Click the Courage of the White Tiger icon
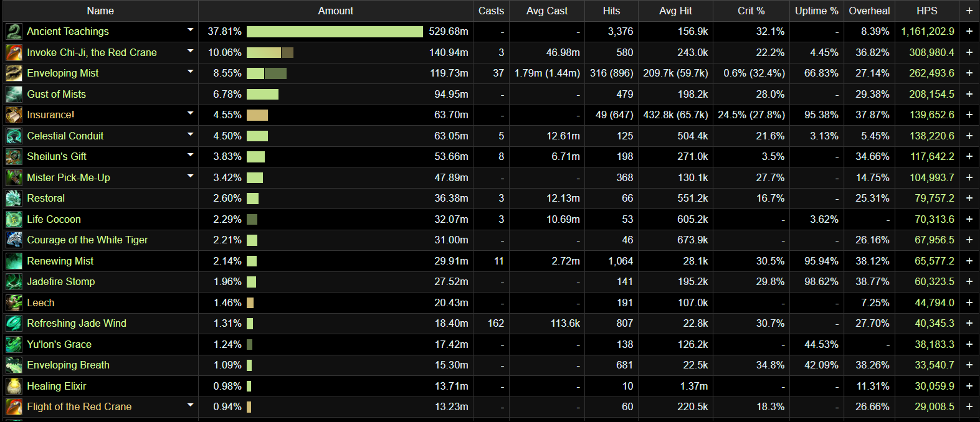Viewport: 980px width, 422px height. [14, 240]
